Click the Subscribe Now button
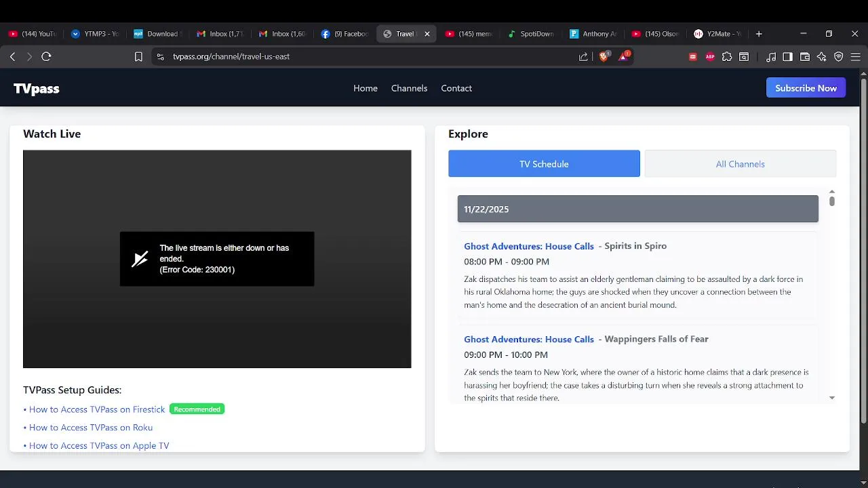The width and height of the screenshot is (868, 488). [806, 88]
